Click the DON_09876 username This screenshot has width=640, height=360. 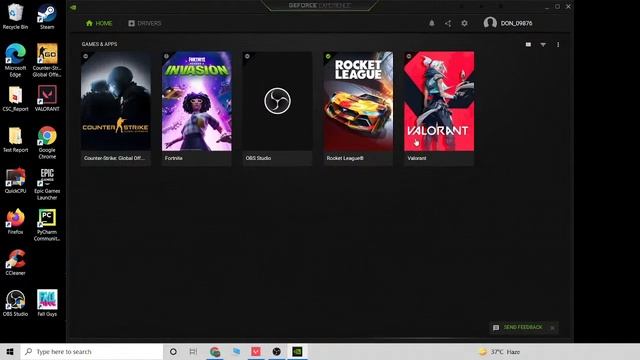(516, 23)
